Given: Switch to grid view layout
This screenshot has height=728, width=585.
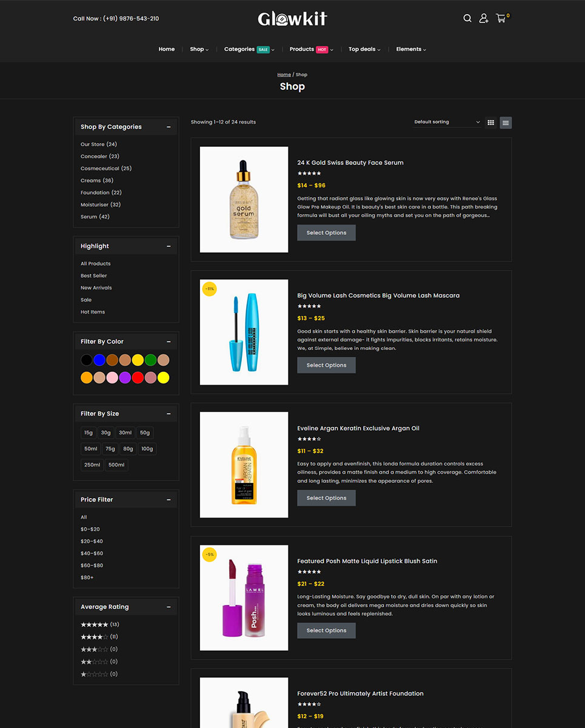Looking at the screenshot, I should [491, 123].
